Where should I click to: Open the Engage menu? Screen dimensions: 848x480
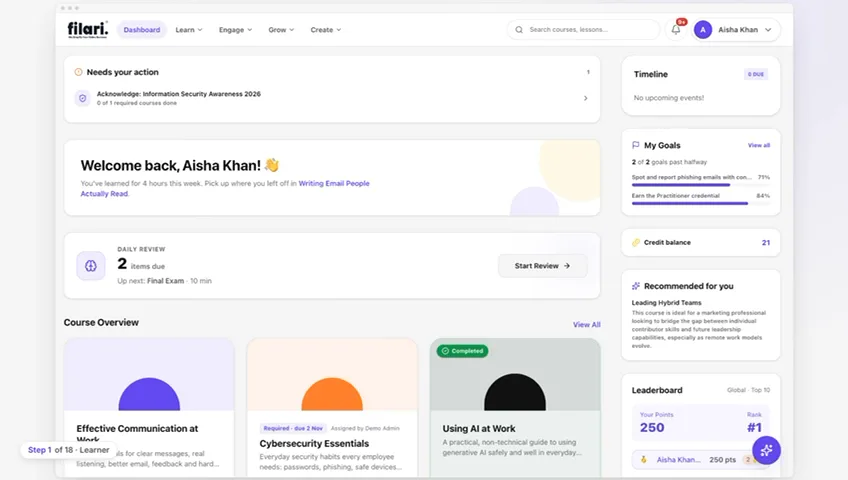(x=235, y=30)
